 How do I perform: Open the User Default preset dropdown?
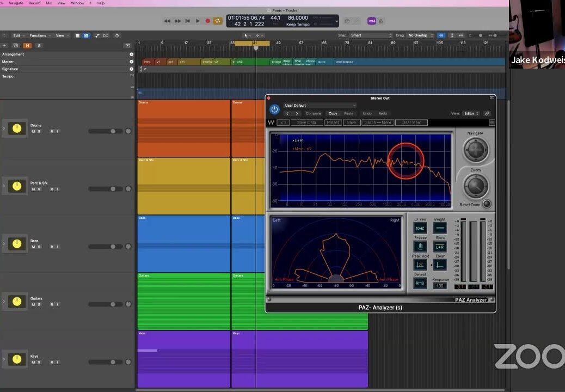(x=320, y=105)
